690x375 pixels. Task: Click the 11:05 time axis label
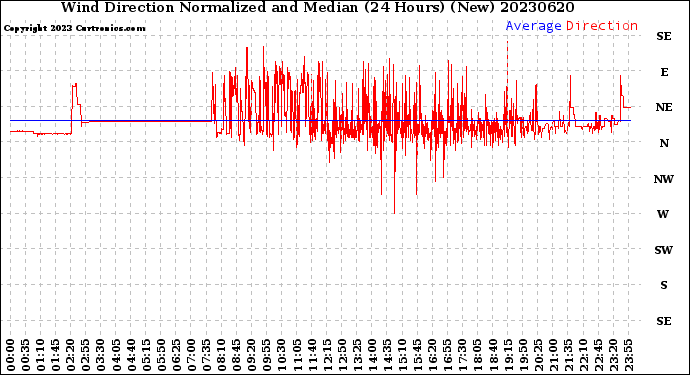click(297, 355)
